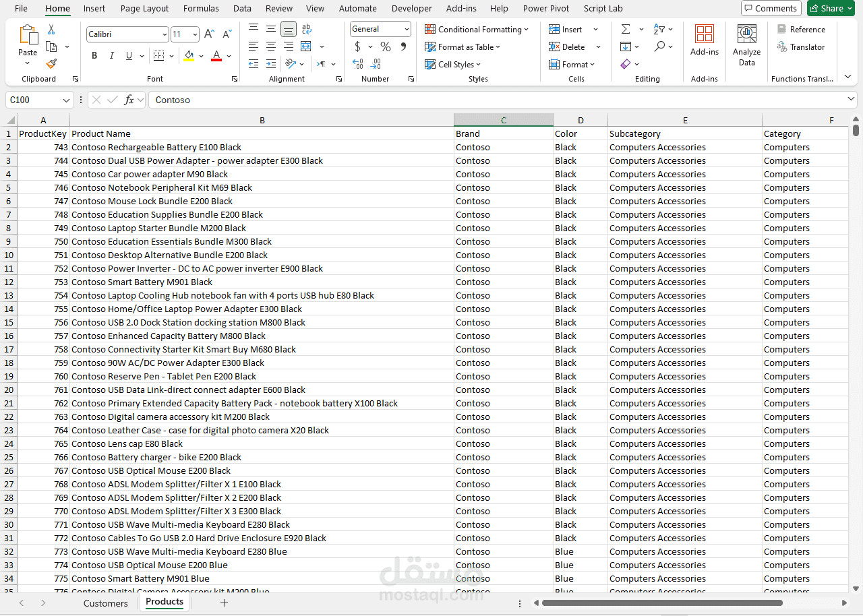863x616 pixels.
Task: Apply Accounting Number Format dollar icon
Action: click(x=357, y=47)
